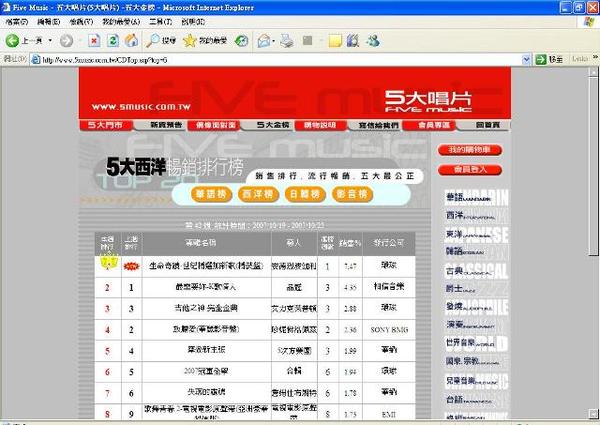This screenshot has width=600, height=425.
Task: Click the scrollbar up arrow
Action: click(593, 72)
